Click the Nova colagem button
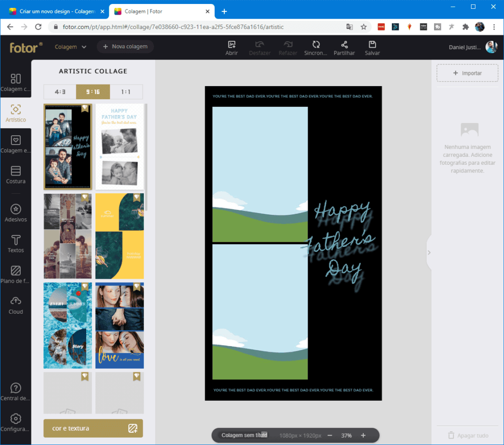This screenshot has width=504, height=445. click(x=125, y=47)
